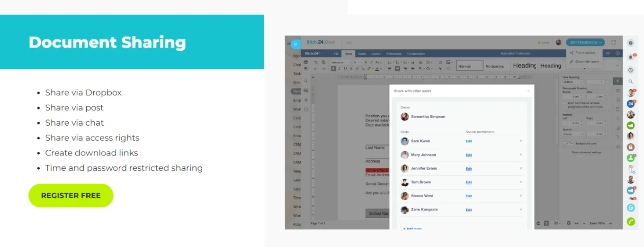Click the print icon in toolbar
This screenshot has height=247, width=644.
tap(306, 62)
